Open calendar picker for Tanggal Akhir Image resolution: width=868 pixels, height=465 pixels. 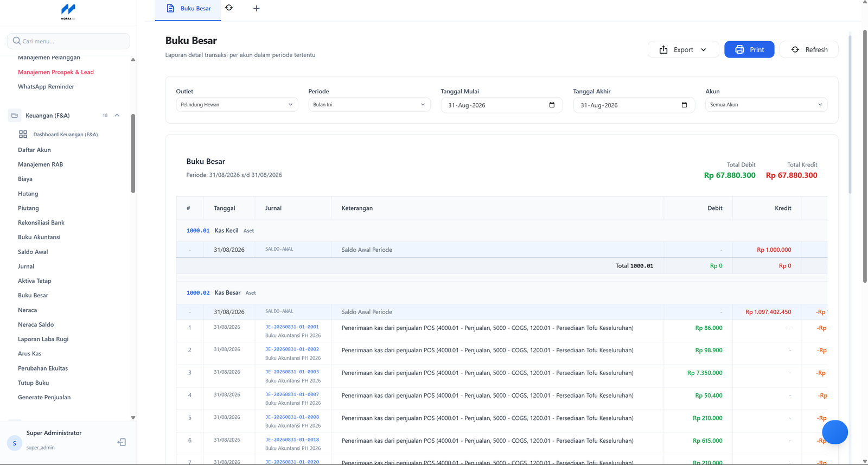[x=684, y=105]
